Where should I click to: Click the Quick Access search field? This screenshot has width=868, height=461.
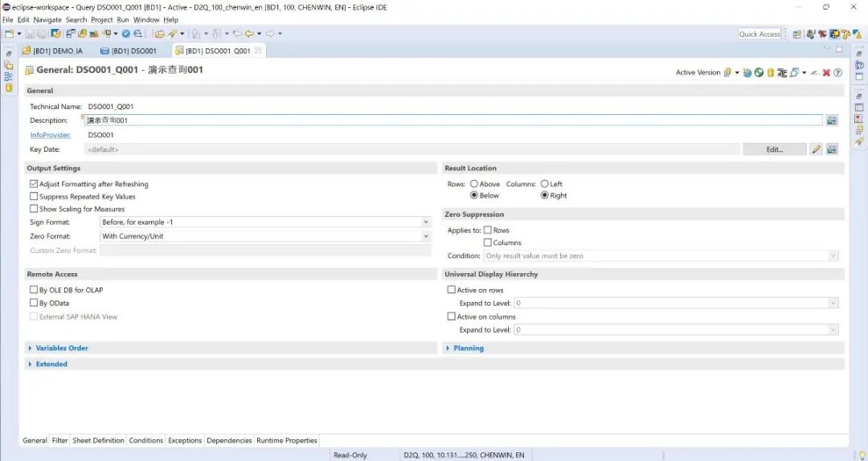click(759, 35)
